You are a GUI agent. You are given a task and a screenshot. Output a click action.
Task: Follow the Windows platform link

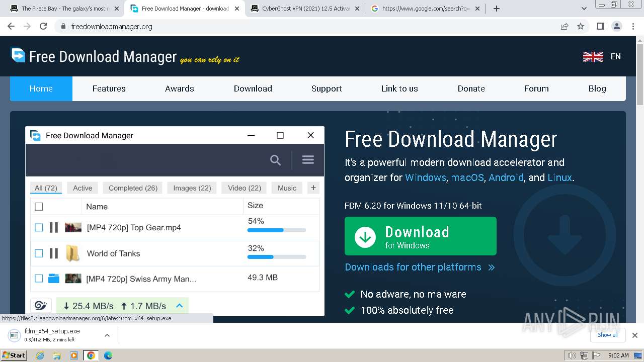click(x=425, y=177)
